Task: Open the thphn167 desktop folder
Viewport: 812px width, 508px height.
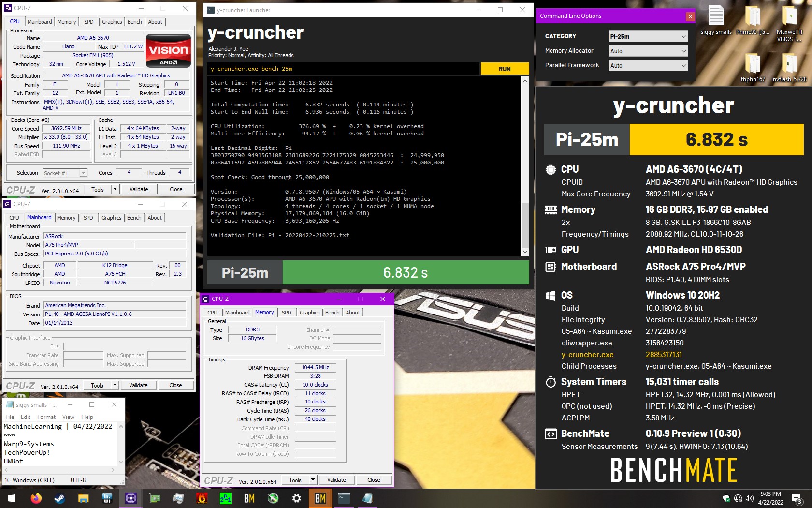Action: point(753,68)
